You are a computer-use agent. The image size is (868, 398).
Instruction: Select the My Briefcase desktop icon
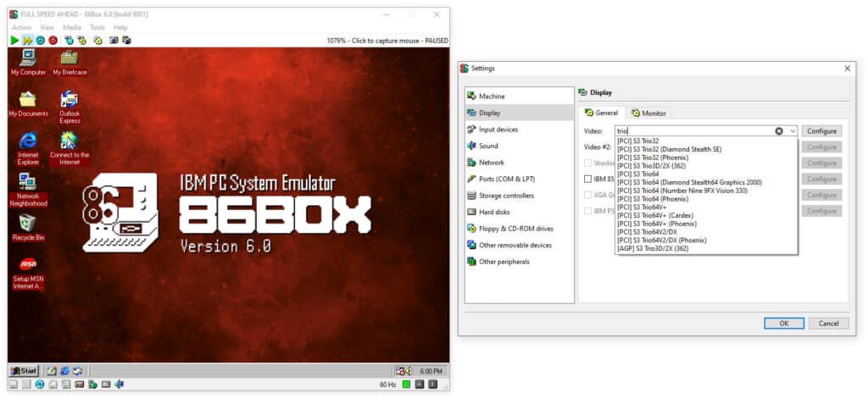coord(70,62)
